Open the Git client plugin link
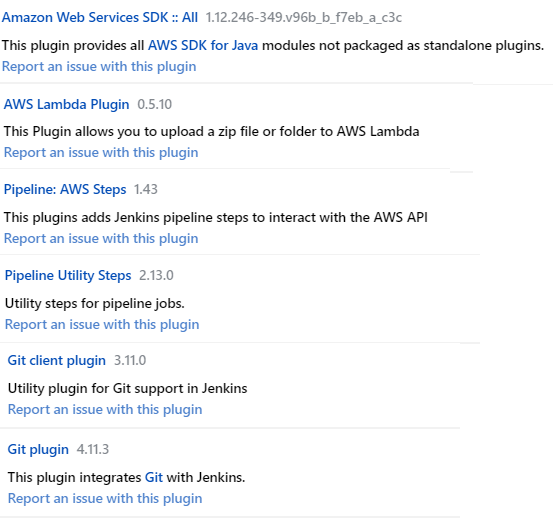This screenshot has height=529, width=553. [57, 360]
